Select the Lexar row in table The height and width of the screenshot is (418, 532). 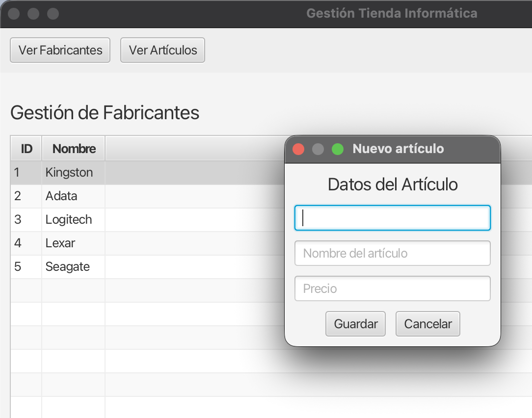[x=148, y=243]
